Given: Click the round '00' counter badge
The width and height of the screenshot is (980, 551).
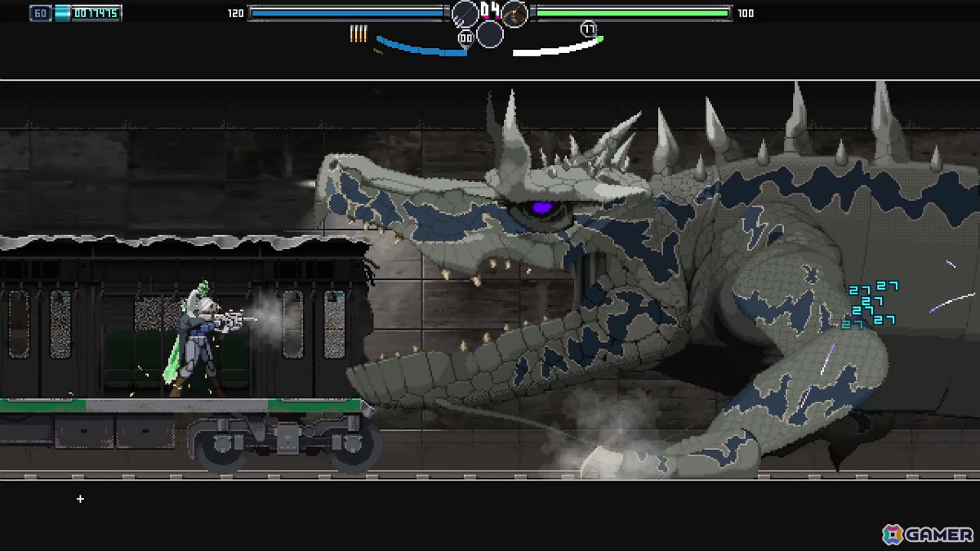Looking at the screenshot, I should pos(465,38).
